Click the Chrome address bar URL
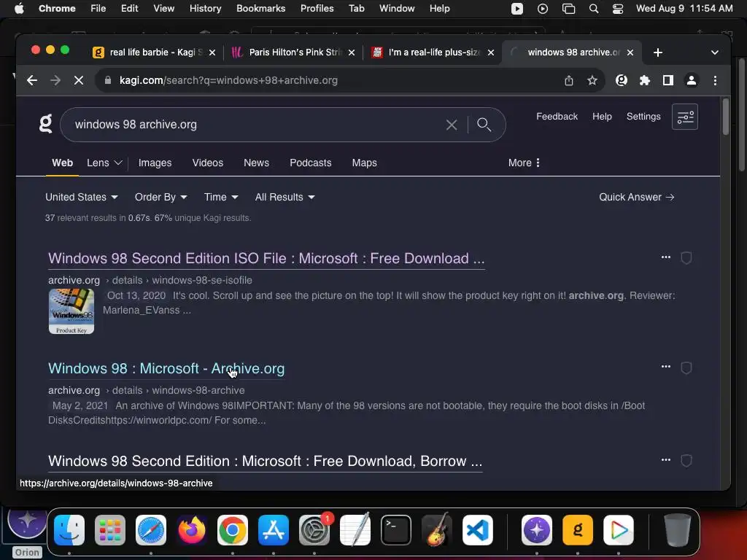This screenshot has width=747, height=560. pos(228,80)
